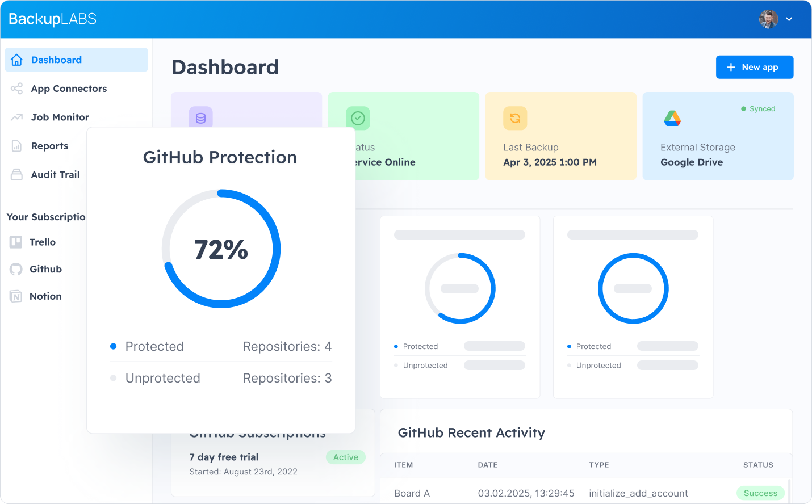This screenshot has width=812, height=504.
Task: Click the Protected blue dot in GitHub Protection
Action: 113,346
